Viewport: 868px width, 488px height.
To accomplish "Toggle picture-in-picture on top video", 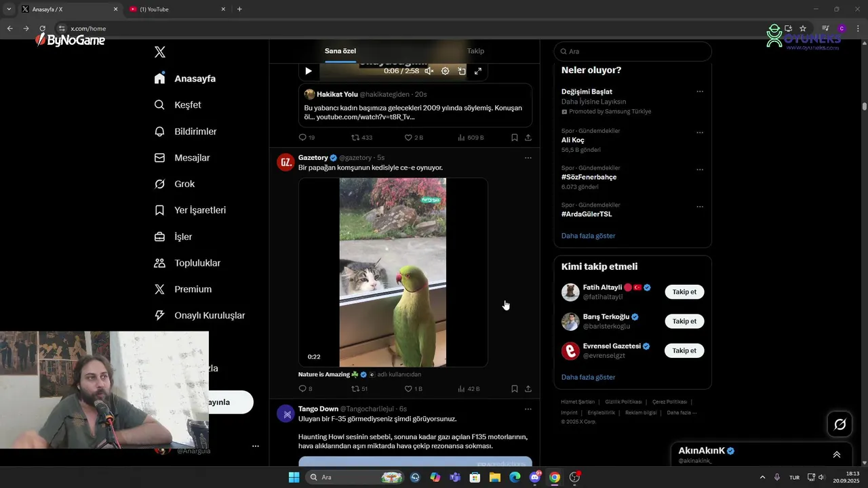I will coord(462,70).
